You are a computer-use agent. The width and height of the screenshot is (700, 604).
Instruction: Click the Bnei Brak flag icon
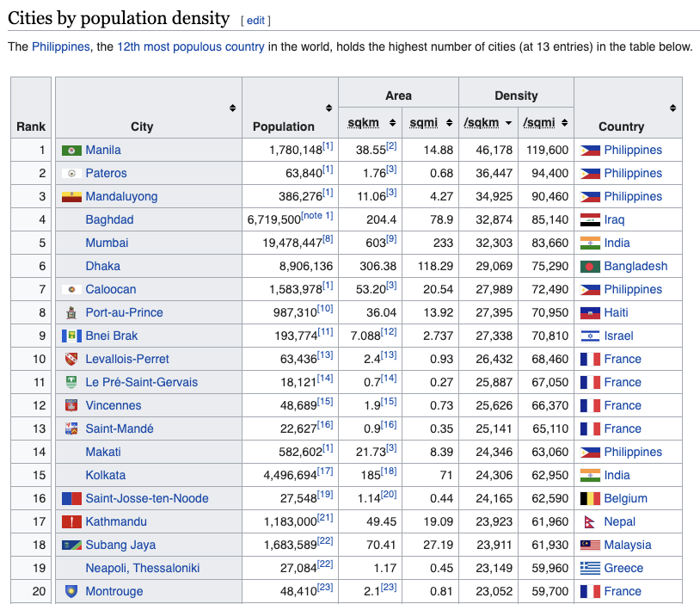(71, 336)
